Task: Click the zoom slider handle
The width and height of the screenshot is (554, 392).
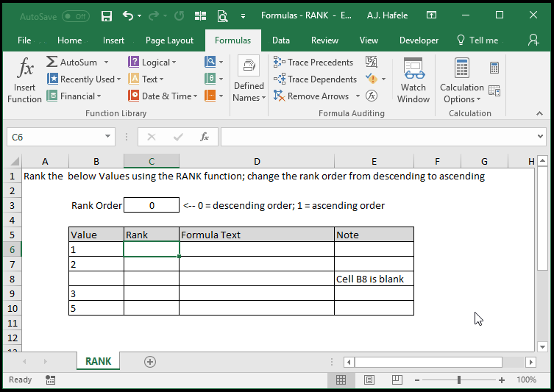Action: point(459,380)
